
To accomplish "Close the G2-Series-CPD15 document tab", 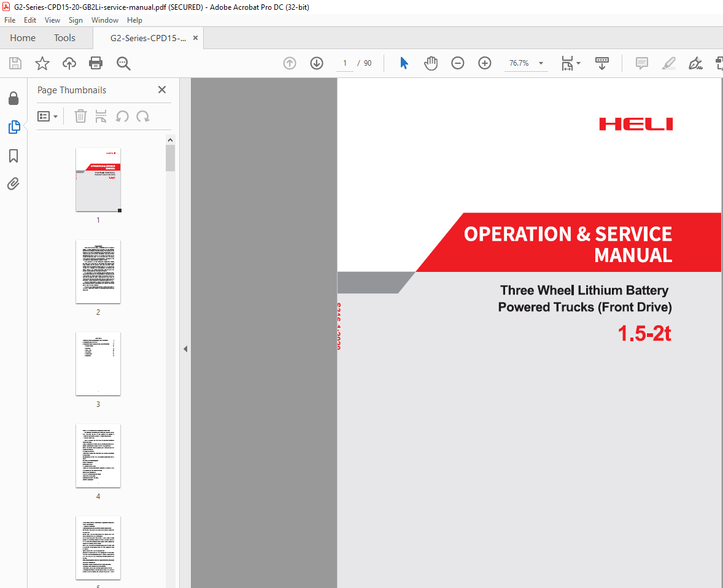I will click(196, 38).
